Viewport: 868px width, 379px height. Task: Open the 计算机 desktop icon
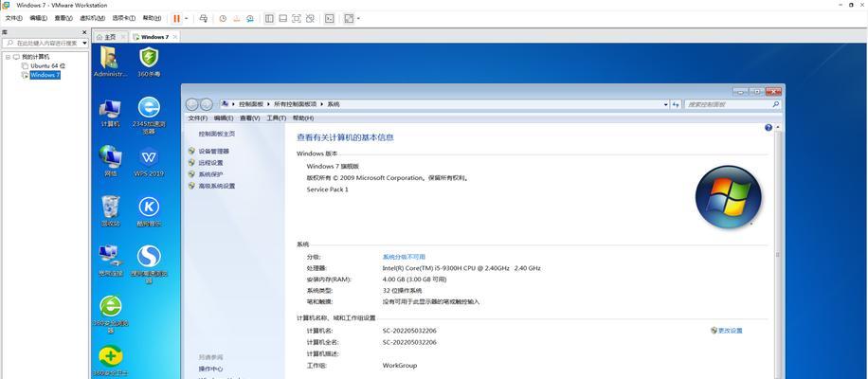click(x=110, y=113)
